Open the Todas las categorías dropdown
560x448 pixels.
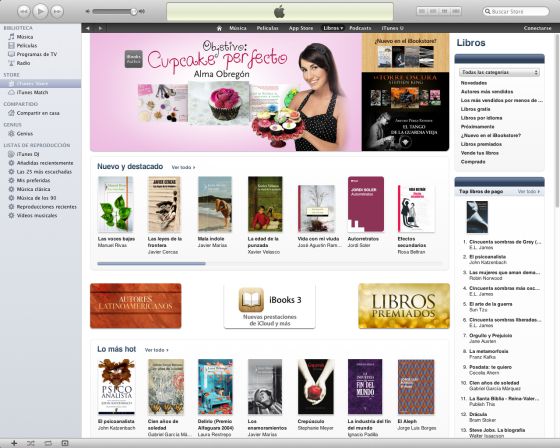tap(499, 73)
